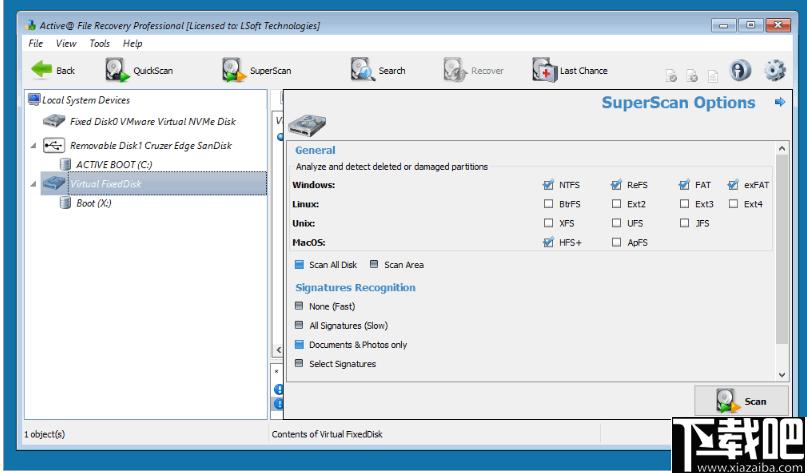Click 'Contents of Virtual FixedDisk' status text
The height and width of the screenshot is (473, 807).
327,434
